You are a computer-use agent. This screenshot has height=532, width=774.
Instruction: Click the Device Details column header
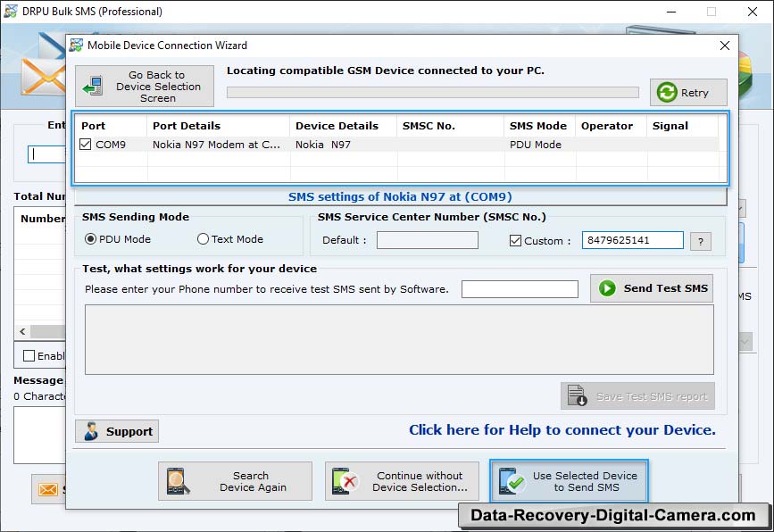(343, 126)
